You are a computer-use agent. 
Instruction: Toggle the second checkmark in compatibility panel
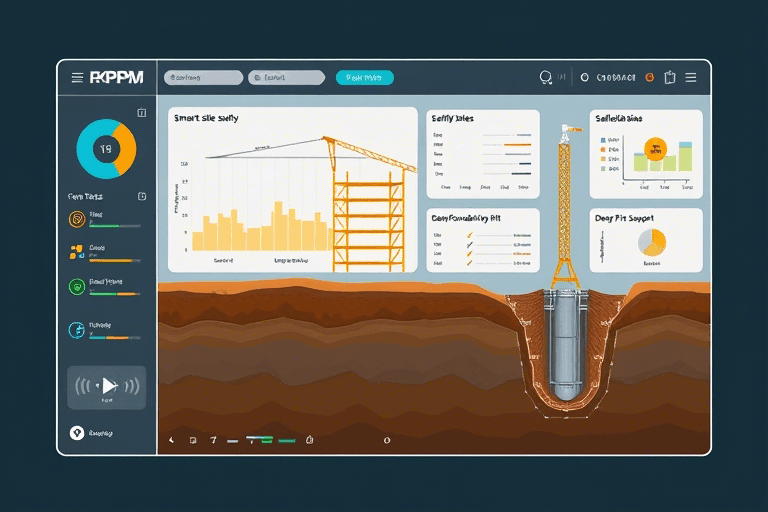(468, 246)
